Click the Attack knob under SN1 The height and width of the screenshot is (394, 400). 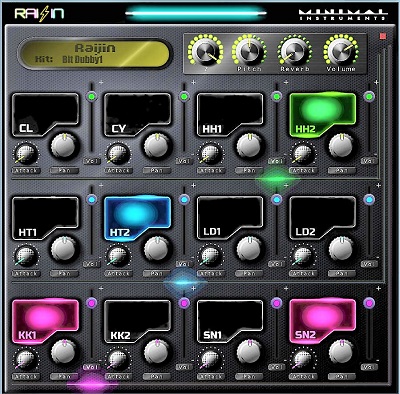click(211, 360)
